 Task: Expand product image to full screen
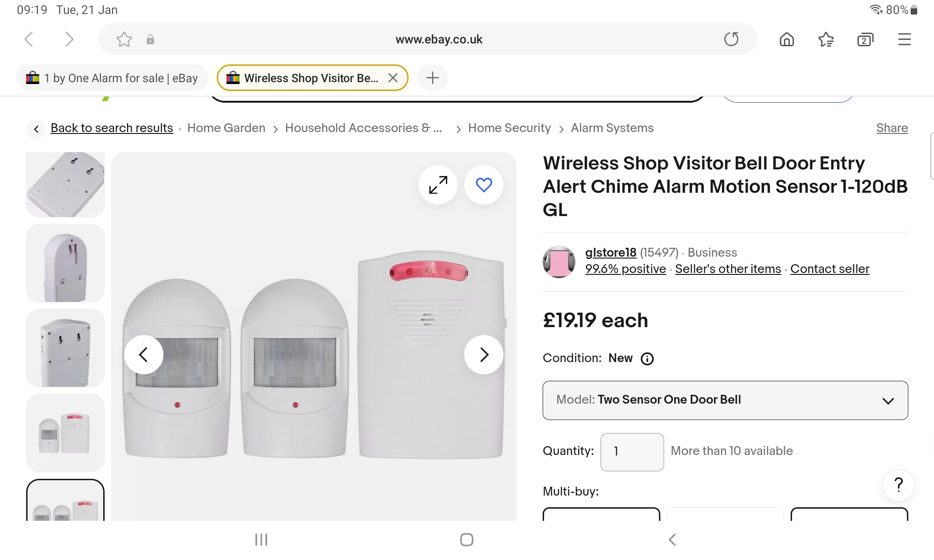click(x=438, y=185)
